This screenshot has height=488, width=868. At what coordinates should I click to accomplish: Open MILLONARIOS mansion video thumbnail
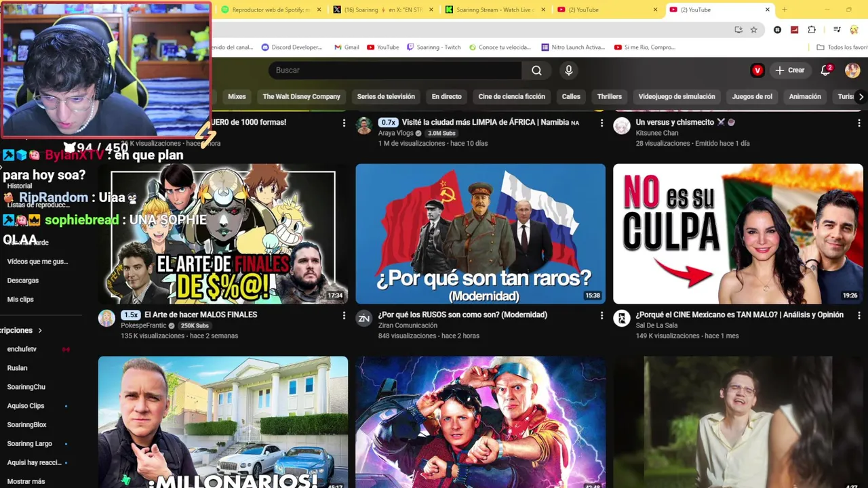tap(223, 422)
